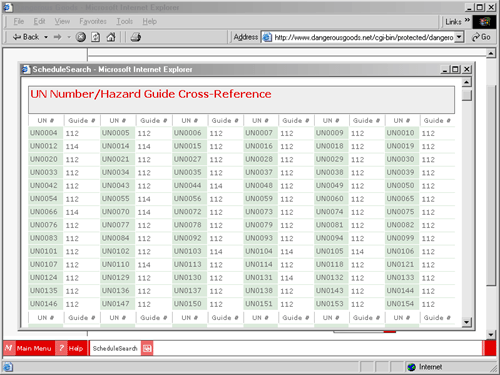Click the Refresh page icon

(96, 37)
